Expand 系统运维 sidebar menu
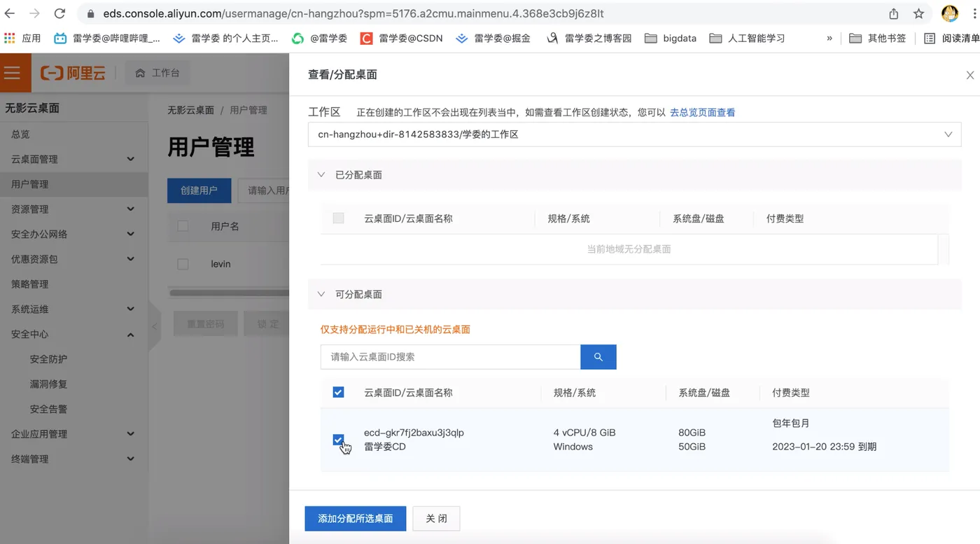980x544 pixels. point(73,309)
